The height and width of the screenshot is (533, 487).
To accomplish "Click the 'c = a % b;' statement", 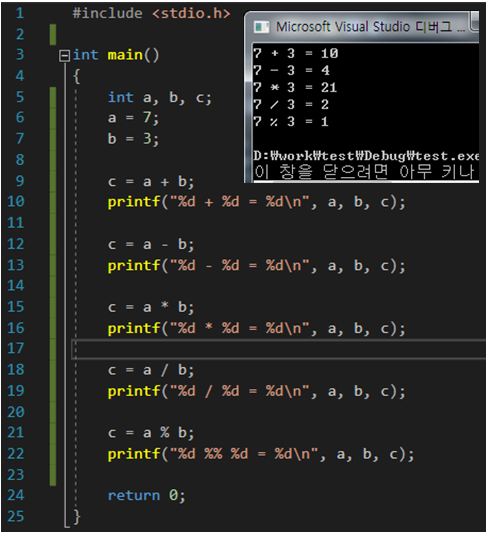I will (151, 433).
